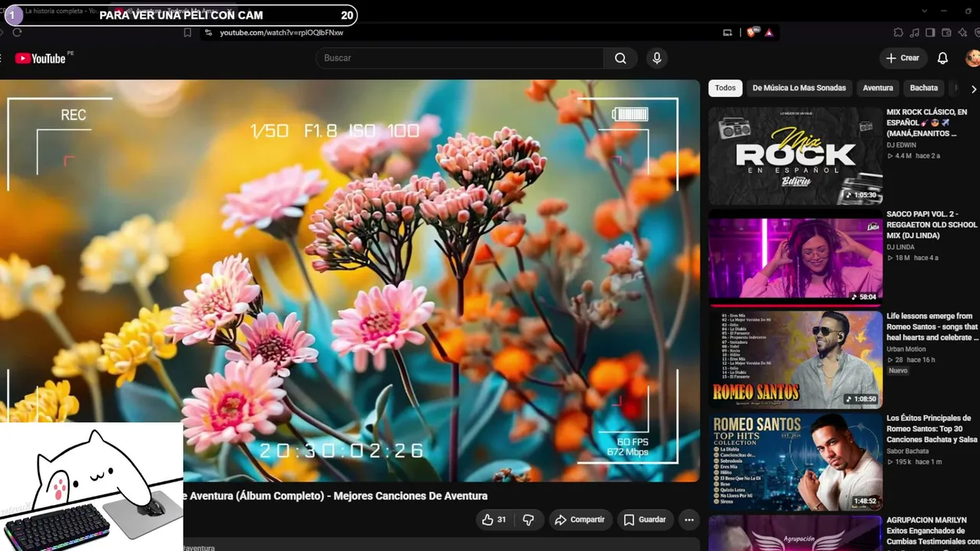Click the magnifier search button
This screenshot has height=551, width=980.
click(620, 58)
